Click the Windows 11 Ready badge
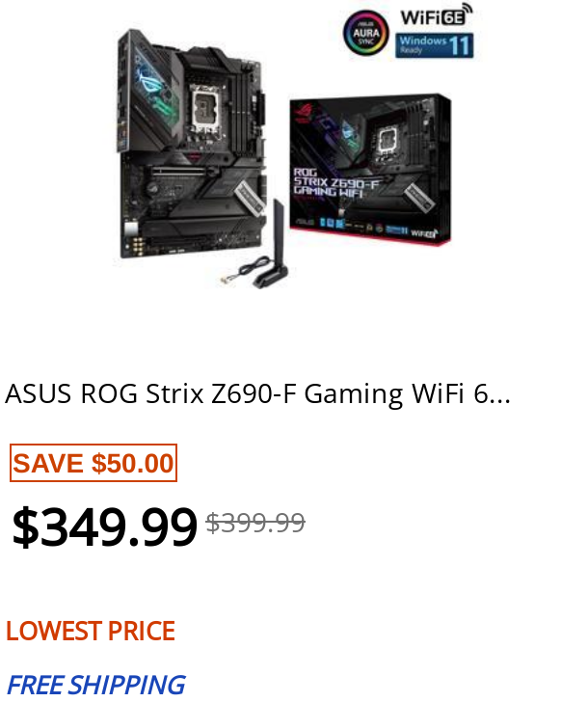The height and width of the screenshot is (702, 588). (434, 45)
